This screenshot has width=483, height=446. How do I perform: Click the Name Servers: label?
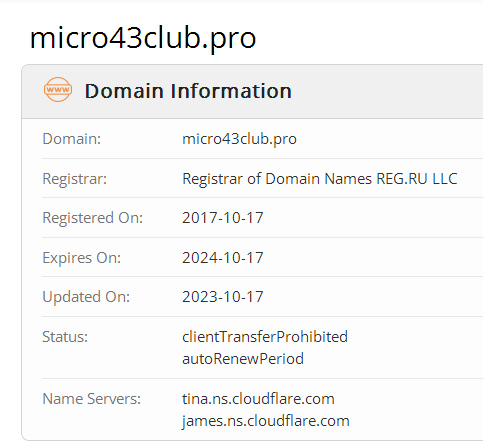point(92,399)
